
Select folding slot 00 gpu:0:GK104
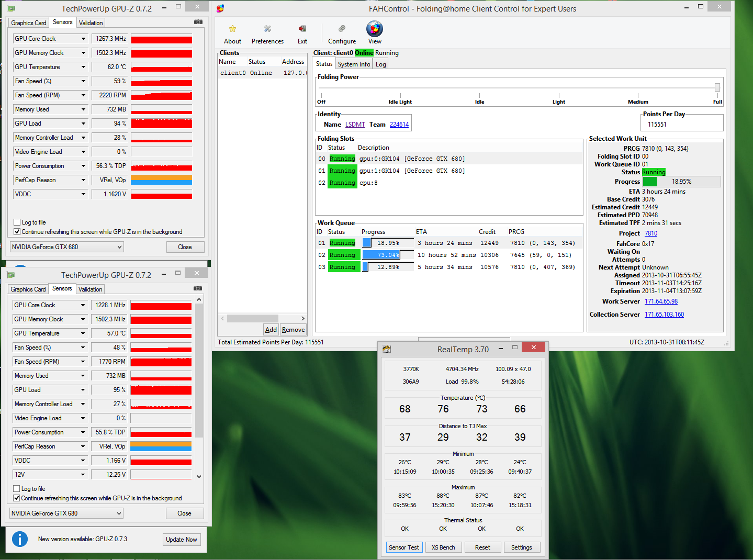click(x=449, y=159)
